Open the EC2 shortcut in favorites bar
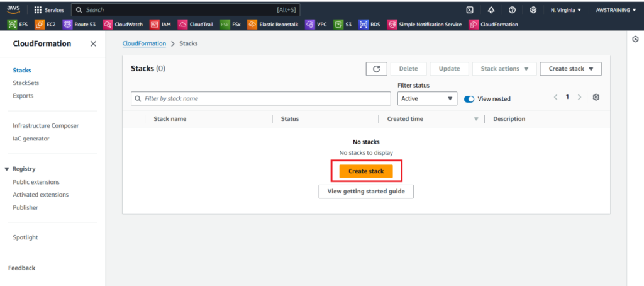This screenshot has width=644, height=286. coord(47,25)
